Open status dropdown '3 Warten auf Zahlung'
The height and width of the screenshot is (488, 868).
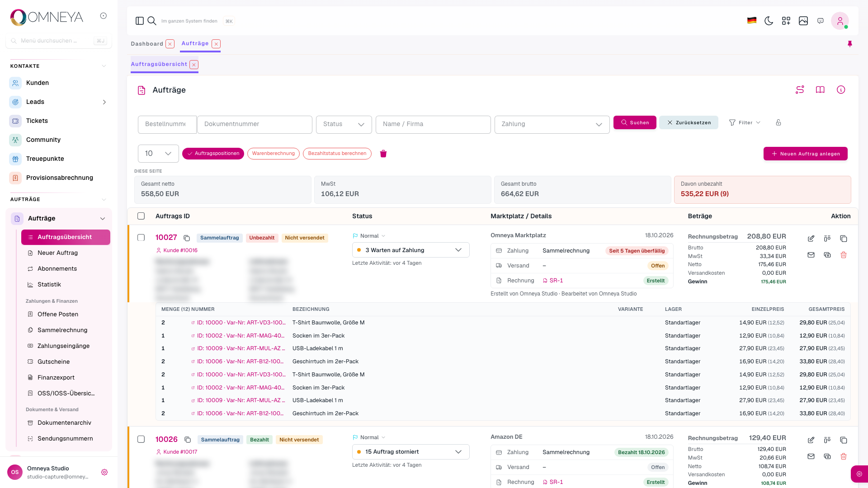pos(410,250)
